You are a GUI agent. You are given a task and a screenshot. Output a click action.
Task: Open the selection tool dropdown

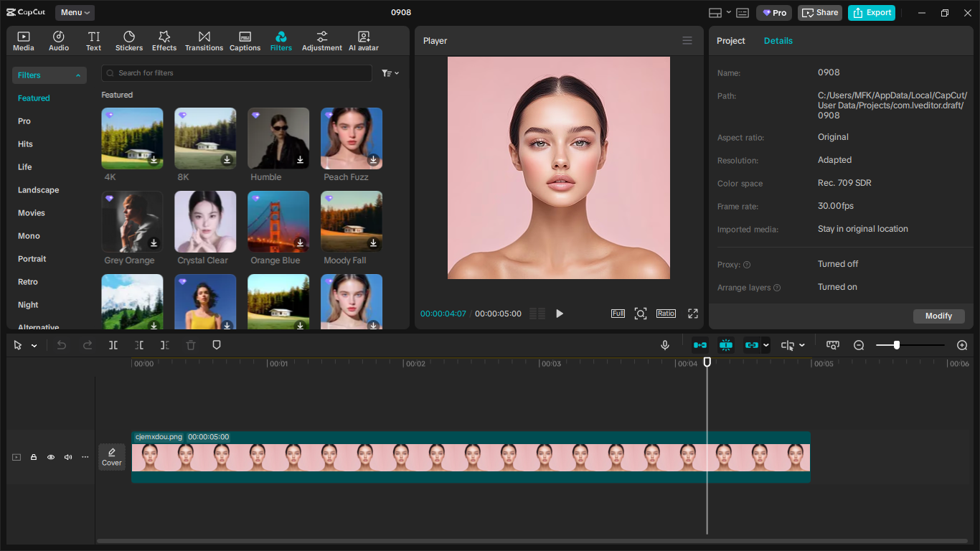pos(34,346)
